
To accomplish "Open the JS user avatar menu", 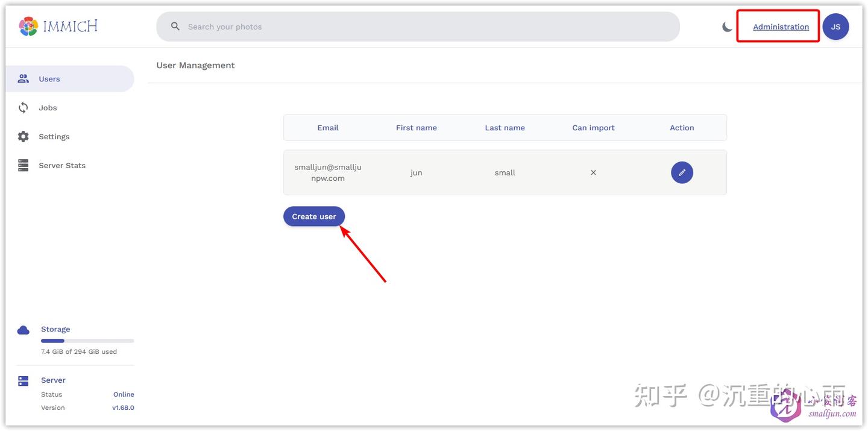I will 835,27.
